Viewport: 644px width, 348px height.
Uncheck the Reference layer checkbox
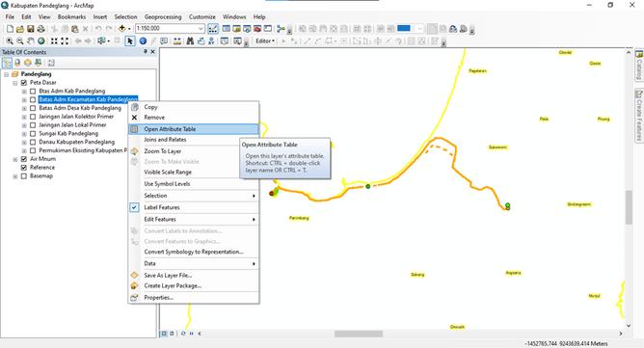coord(24,168)
